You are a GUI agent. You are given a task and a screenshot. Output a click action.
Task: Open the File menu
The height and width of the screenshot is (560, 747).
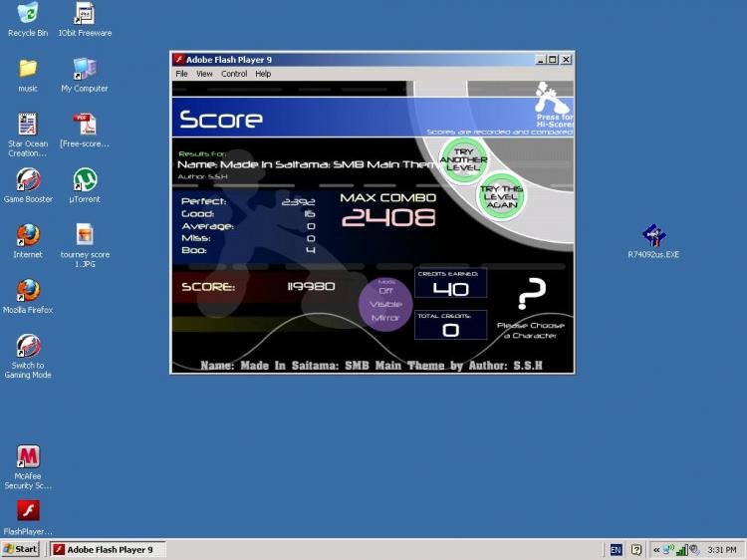click(x=181, y=74)
